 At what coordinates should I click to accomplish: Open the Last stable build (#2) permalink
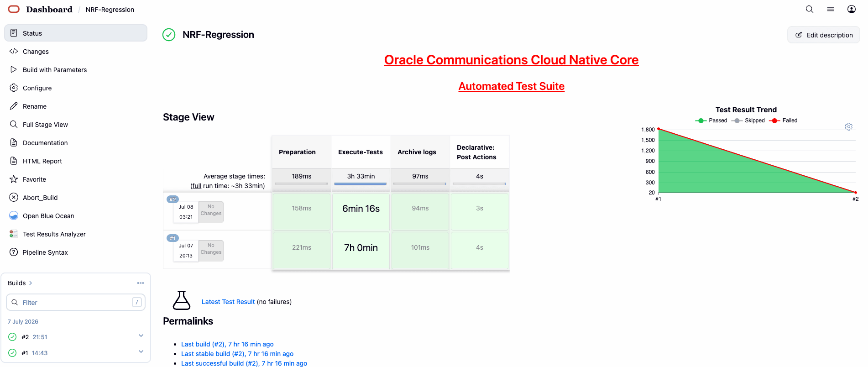click(237, 354)
